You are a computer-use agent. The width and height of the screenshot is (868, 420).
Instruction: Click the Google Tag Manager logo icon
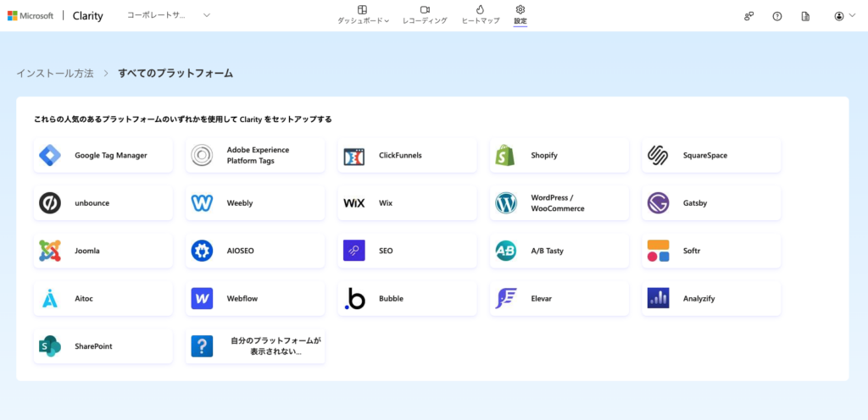click(x=50, y=155)
